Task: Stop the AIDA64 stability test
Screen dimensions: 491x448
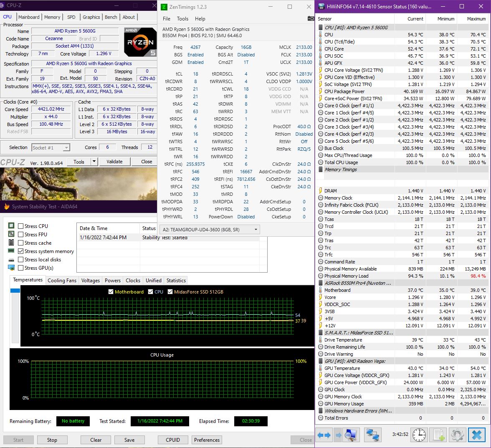Action: pyautogui.click(x=52, y=440)
